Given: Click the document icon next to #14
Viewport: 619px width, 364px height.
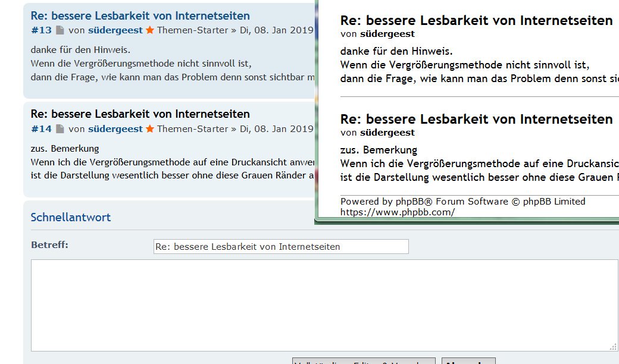Looking at the screenshot, I should click(60, 128).
